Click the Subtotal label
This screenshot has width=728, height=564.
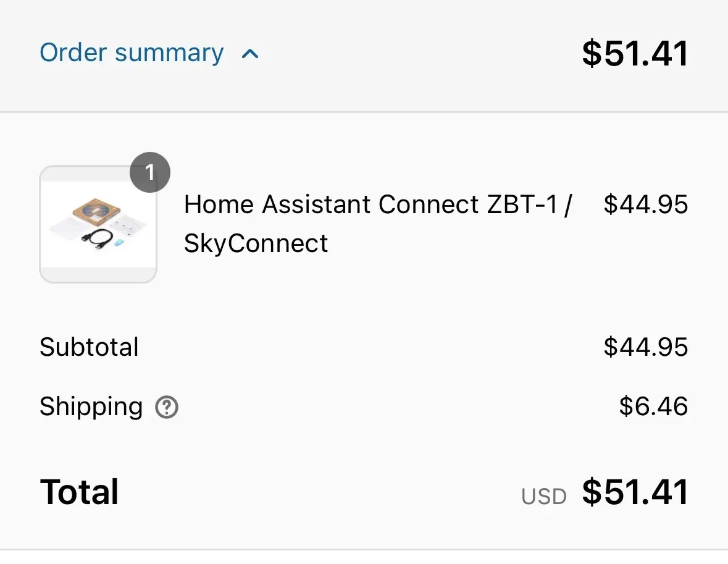pyautogui.click(x=89, y=347)
